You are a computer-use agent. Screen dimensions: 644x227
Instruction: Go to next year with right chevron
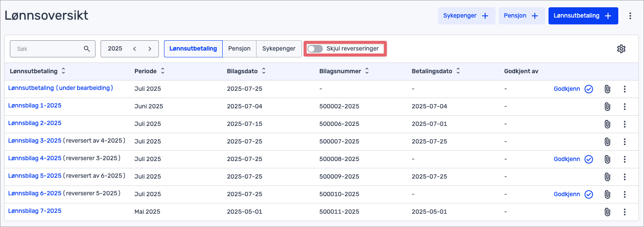150,49
